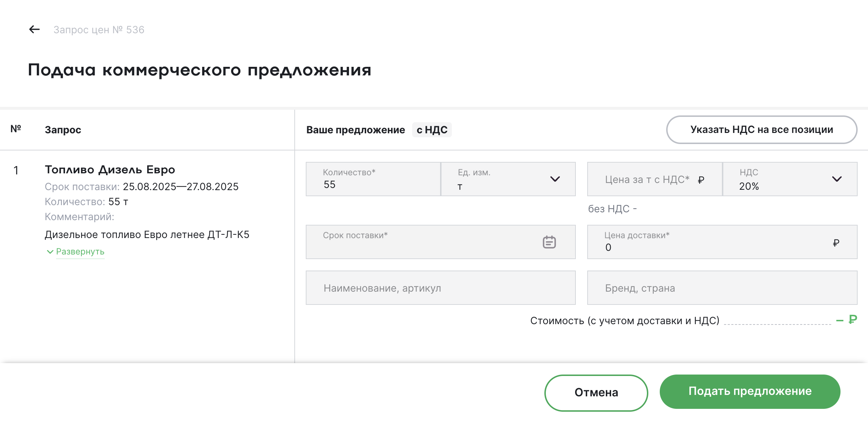Click the Количество: 55 т text

tap(86, 202)
